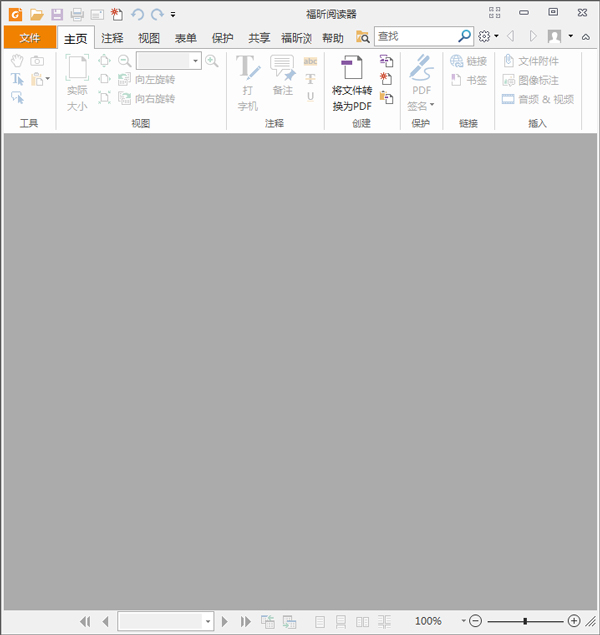This screenshot has height=635, width=600.
Task: Go to next page in status bar
Action: 225,621
